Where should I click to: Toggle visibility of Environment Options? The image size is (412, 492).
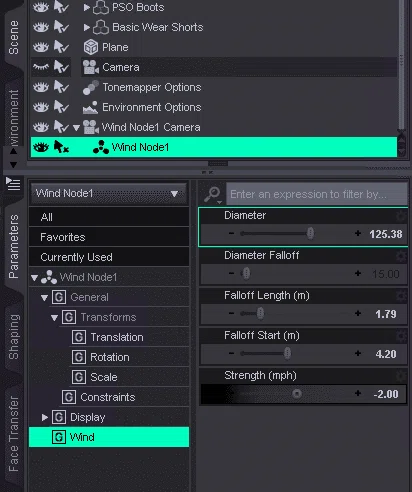(x=41, y=107)
